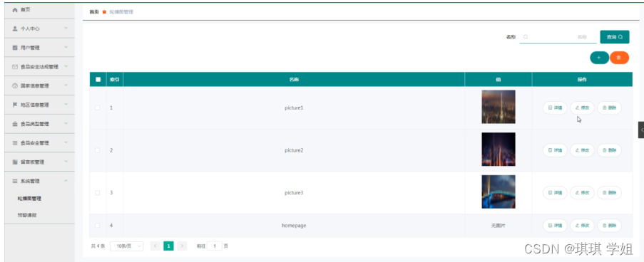Expand the 地区信息管理 chevron
644x262 pixels.
(x=66, y=104)
